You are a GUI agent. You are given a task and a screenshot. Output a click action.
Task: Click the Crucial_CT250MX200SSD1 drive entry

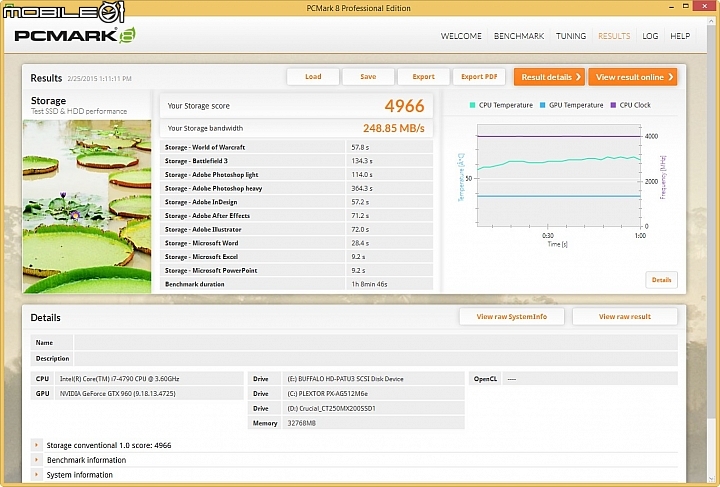[x=373, y=408]
